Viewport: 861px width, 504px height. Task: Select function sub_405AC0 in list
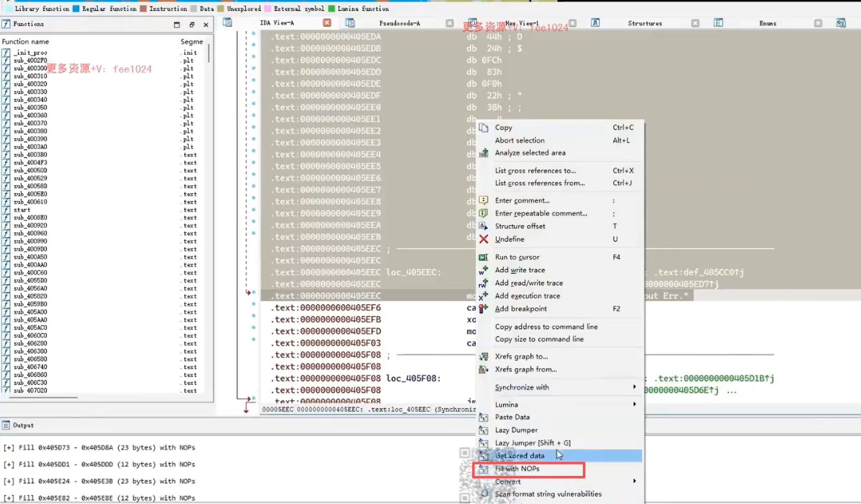[30, 328]
